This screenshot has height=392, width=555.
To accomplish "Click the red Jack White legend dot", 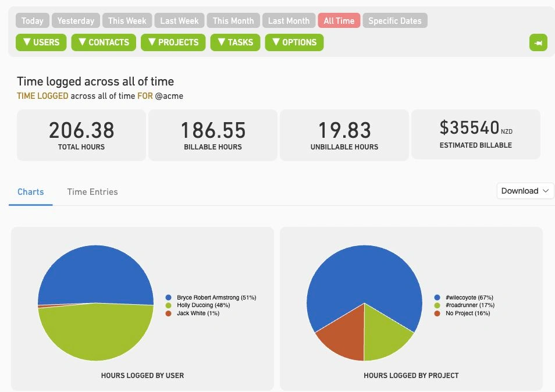I will pyautogui.click(x=169, y=313).
